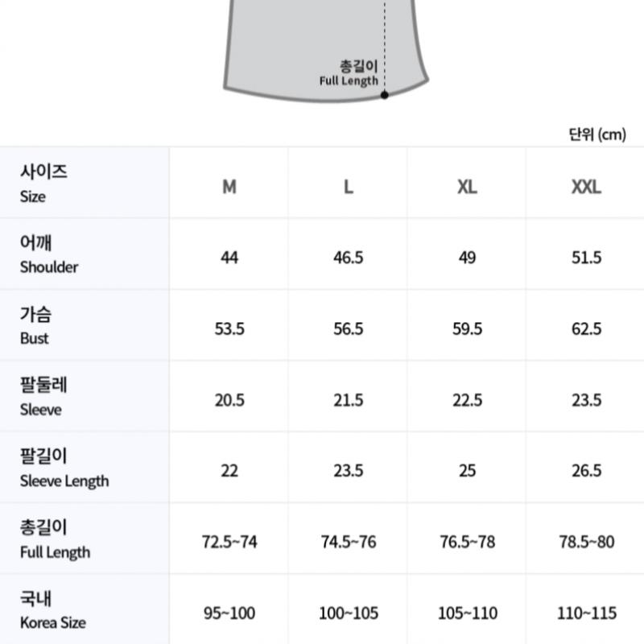
Task: Click Full Length value 72.5~74
Action: [x=229, y=542]
